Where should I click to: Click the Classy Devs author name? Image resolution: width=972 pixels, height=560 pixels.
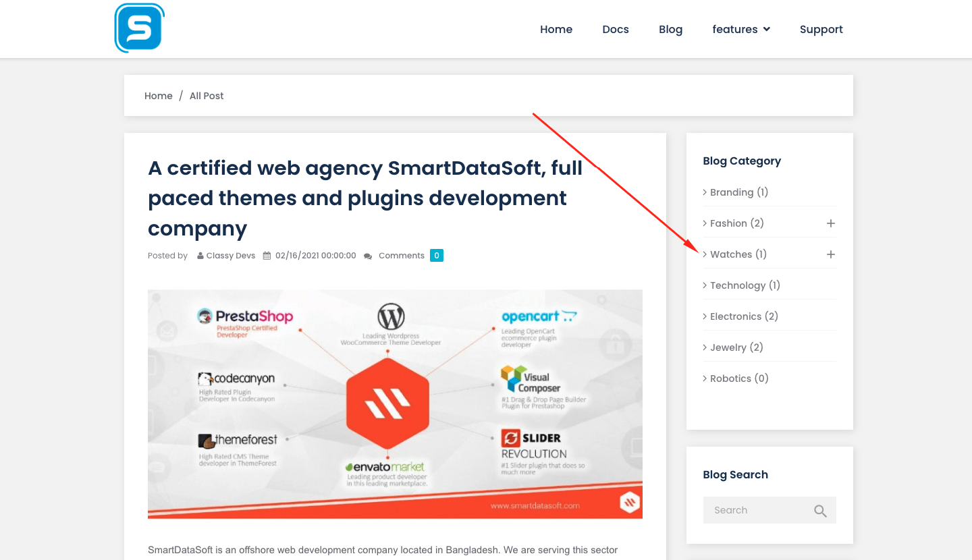(x=231, y=256)
